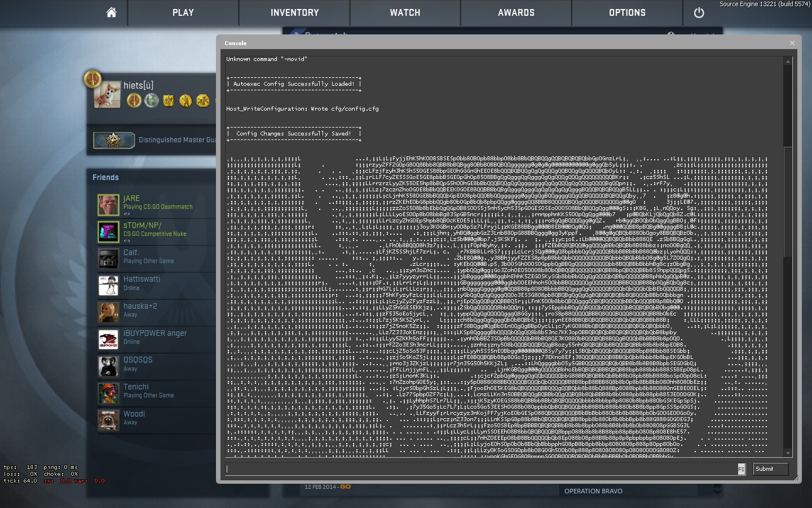Open Tenichi's friend avatar

[108, 393]
